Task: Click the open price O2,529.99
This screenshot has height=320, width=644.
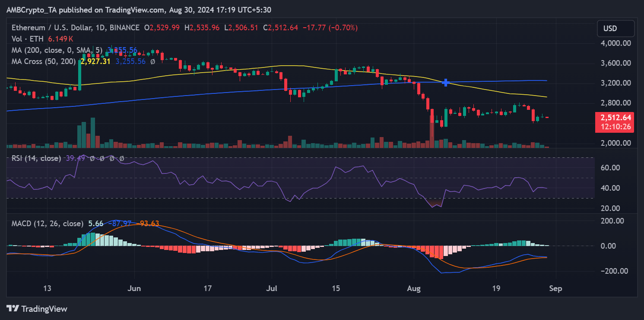Action: coord(162,28)
